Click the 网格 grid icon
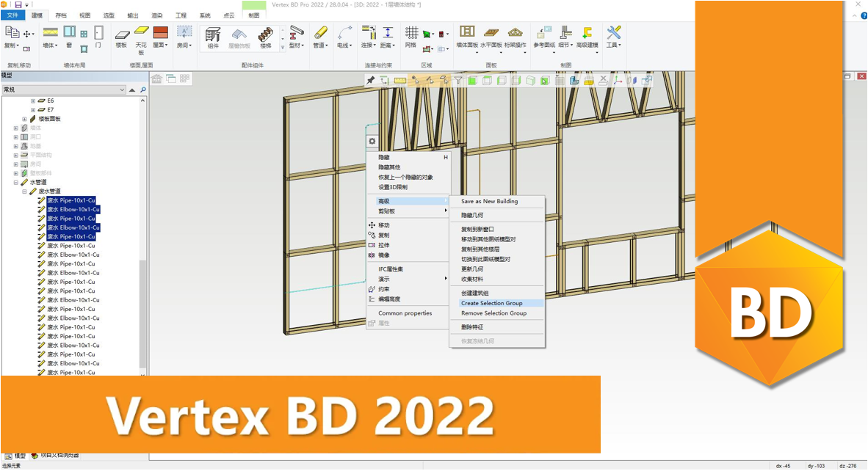Image resolution: width=868 pixels, height=471 pixels. 411,32
